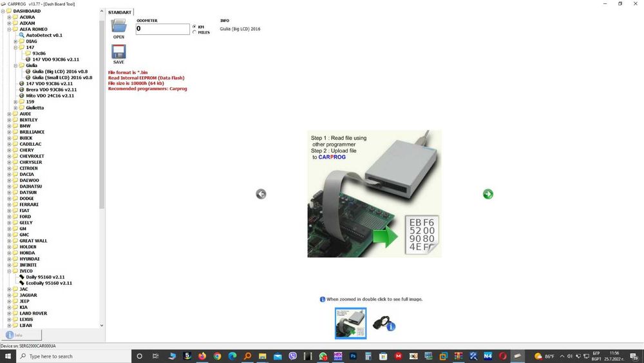This screenshot has width=644, height=363.
Task: Select the HYUNDAI folder
Action: (x=30, y=259)
